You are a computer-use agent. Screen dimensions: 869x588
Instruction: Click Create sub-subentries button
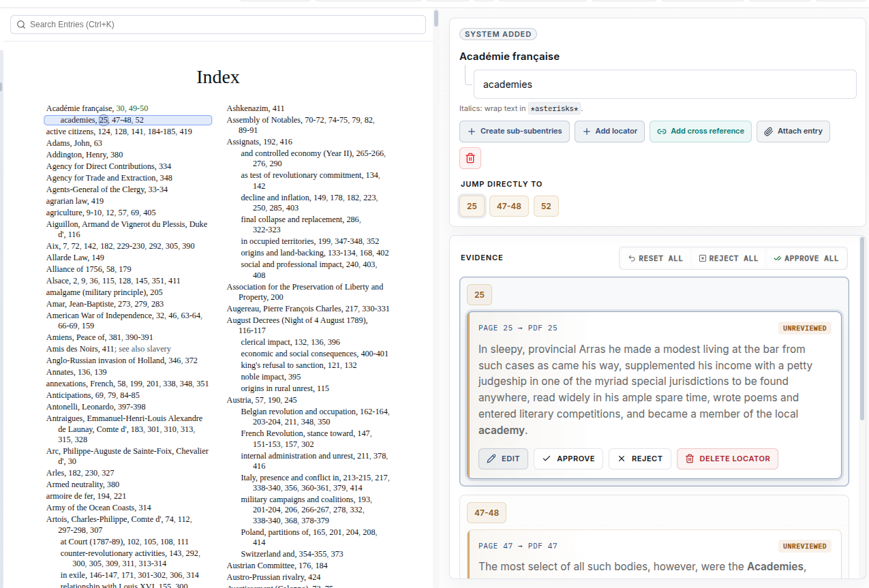pyautogui.click(x=515, y=131)
